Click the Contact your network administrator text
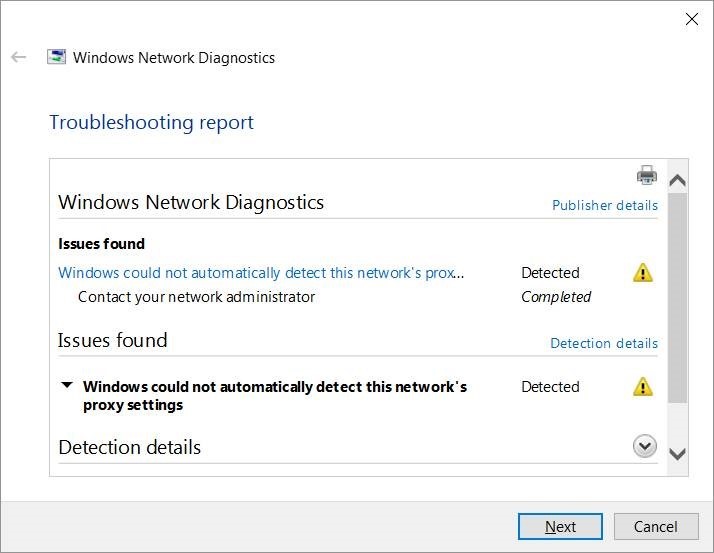Viewport: 714px width, 553px height. coord(196,297)
